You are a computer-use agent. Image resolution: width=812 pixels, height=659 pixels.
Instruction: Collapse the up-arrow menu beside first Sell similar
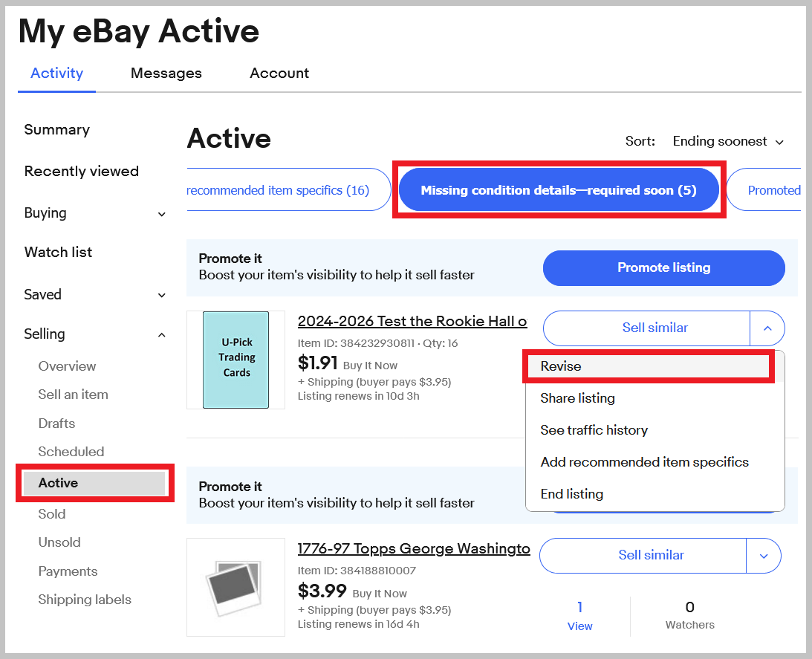(767, 328)
